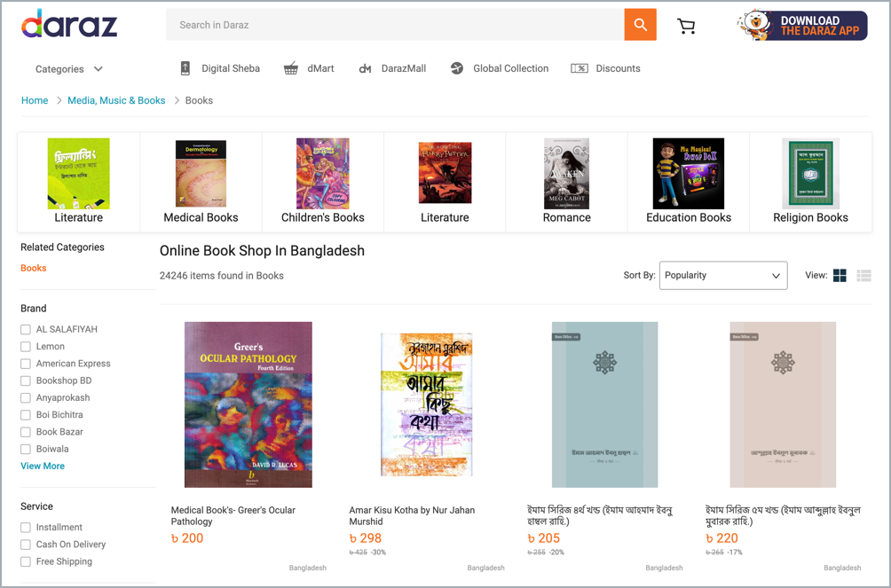Click the Discounts percent icon
This screenshot has width=891, height=588.
pos(580,68)
